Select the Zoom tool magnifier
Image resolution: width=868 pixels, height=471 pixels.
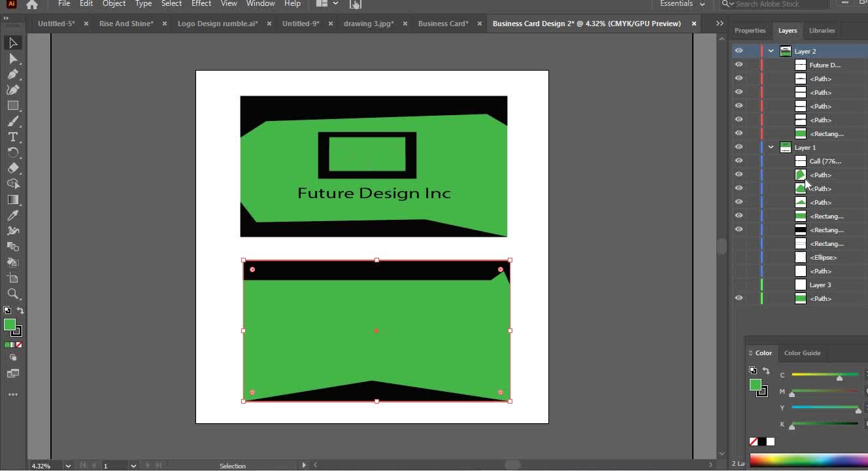pyautogui.click(x=13, y=294)
